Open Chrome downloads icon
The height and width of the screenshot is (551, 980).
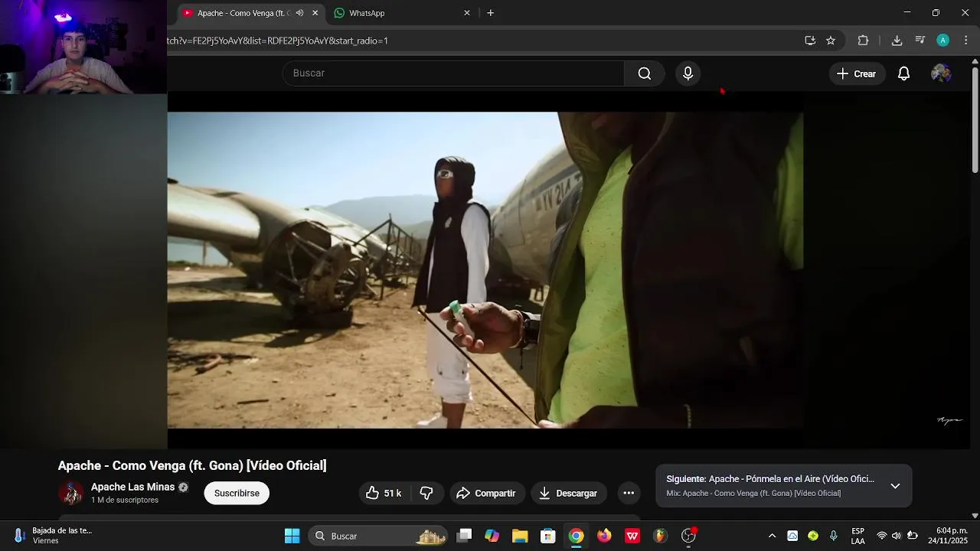click(897, 41)
